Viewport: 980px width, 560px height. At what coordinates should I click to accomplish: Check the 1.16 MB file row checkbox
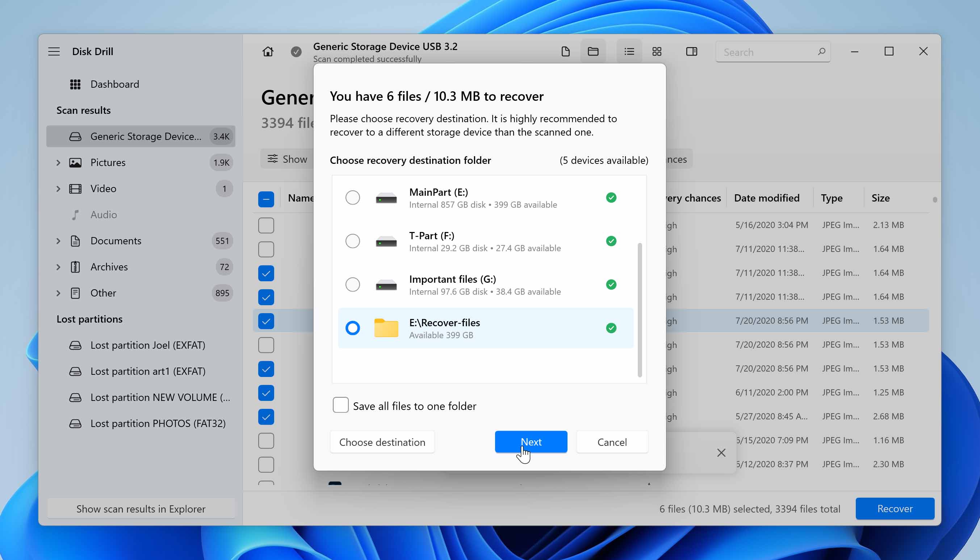pyautogui.click(x=266, y=441)
